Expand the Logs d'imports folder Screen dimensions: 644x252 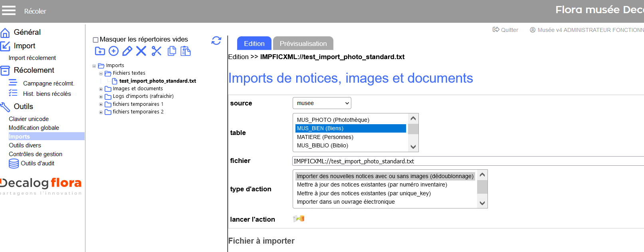pyautogui.click(x=101, y=97)
